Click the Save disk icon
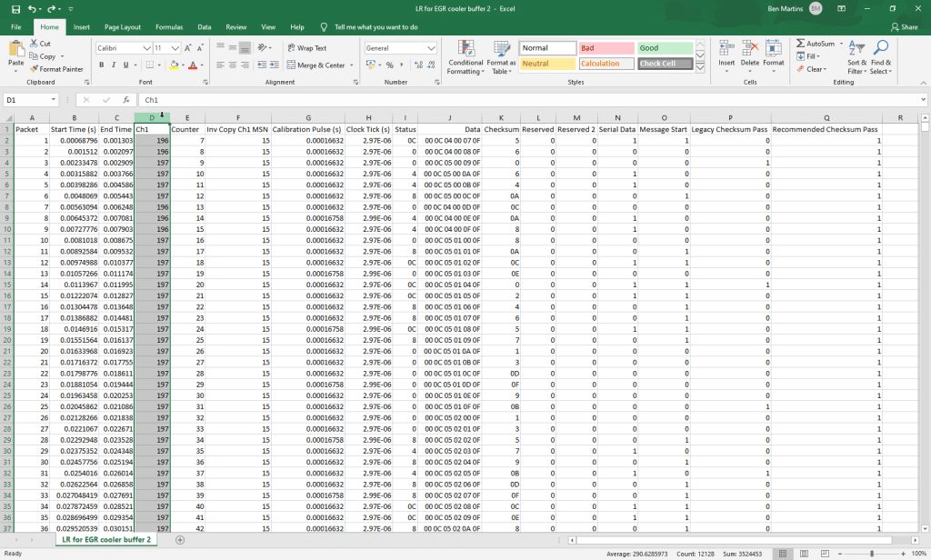 coord(16,9)
